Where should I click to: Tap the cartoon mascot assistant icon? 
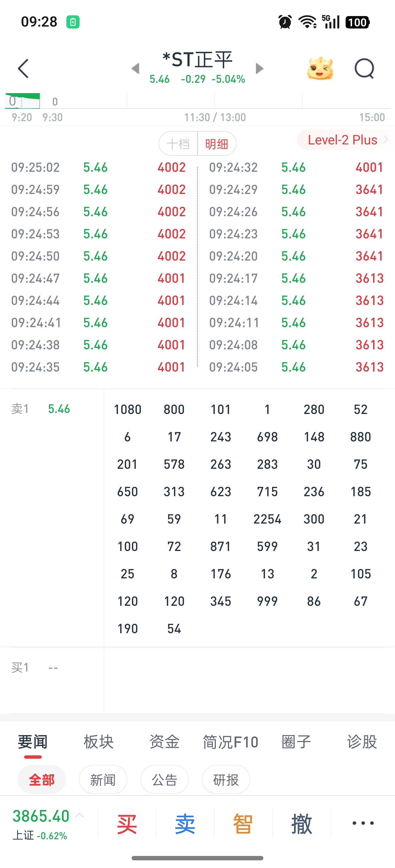point(320,68)
